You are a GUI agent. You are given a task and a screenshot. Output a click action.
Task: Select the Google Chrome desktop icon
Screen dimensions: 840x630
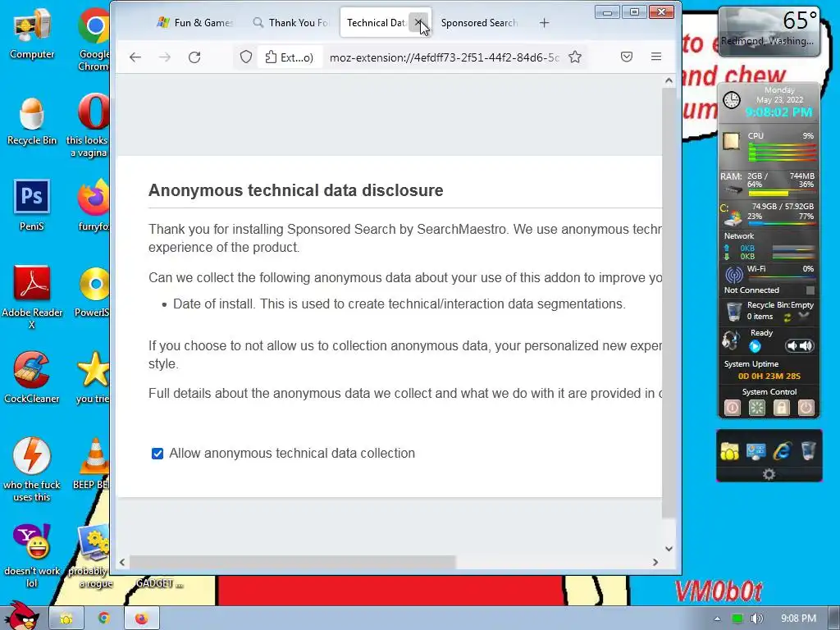click(x=94, y=39)
